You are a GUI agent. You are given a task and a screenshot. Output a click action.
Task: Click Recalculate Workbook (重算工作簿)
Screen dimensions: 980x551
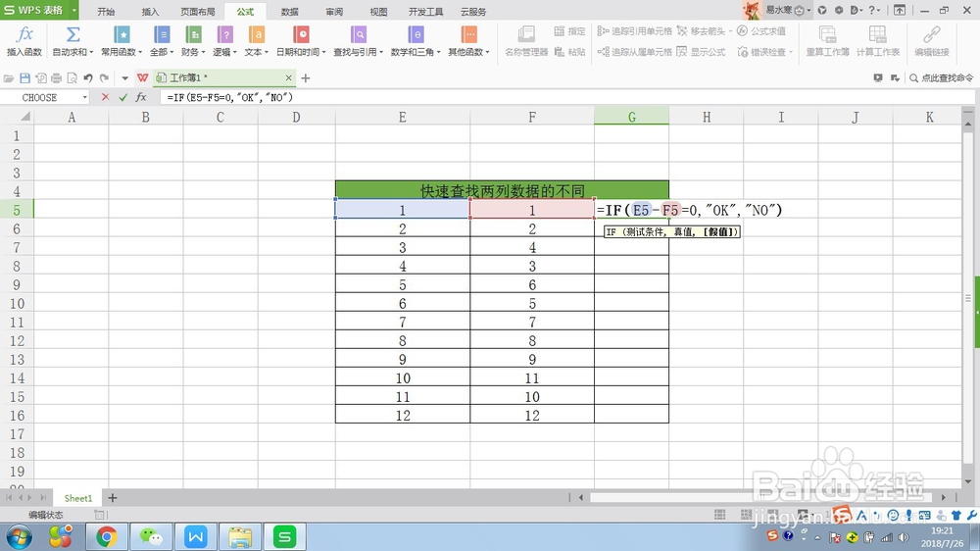pos(827,40)
